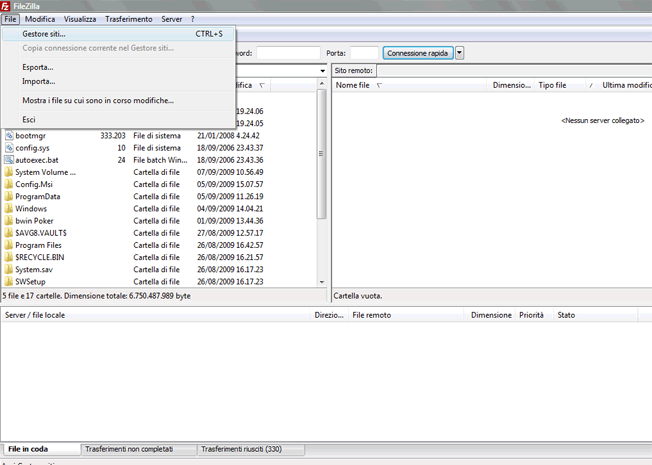Switch to File in coda tab

tap(40, 449)
